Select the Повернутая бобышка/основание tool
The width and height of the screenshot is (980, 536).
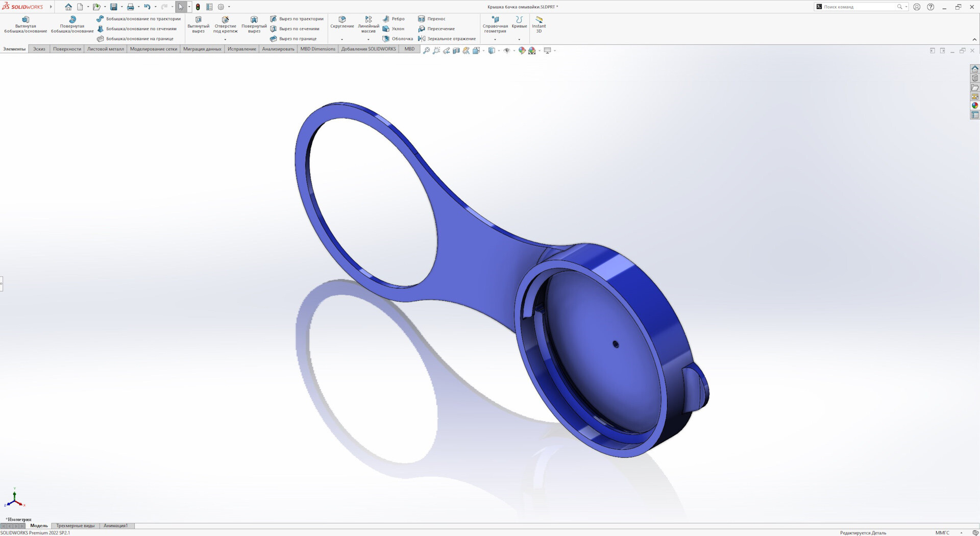coord(72,25)
